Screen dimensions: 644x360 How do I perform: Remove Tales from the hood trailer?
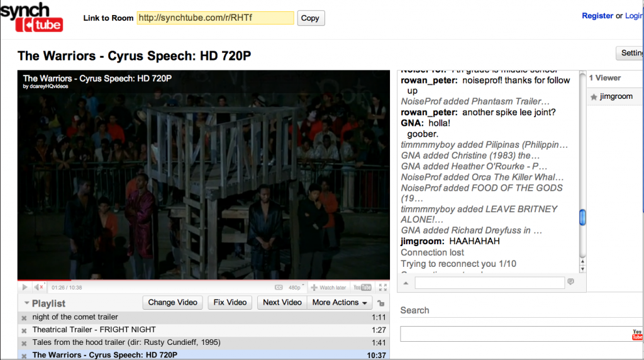coord(25,343)
